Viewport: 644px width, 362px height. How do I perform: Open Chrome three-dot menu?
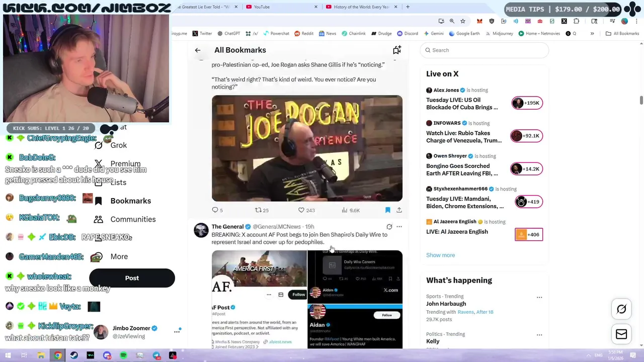tap(636, 21)
